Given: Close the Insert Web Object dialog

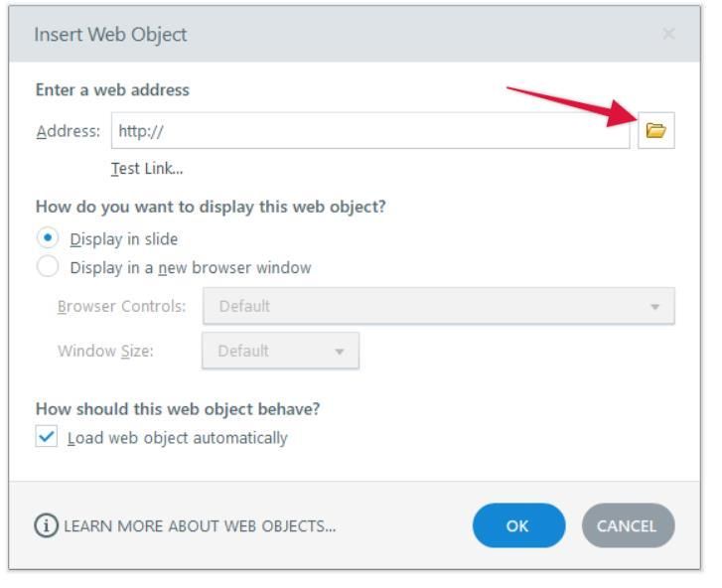Looking at the screenshot, I should (667, 35).
